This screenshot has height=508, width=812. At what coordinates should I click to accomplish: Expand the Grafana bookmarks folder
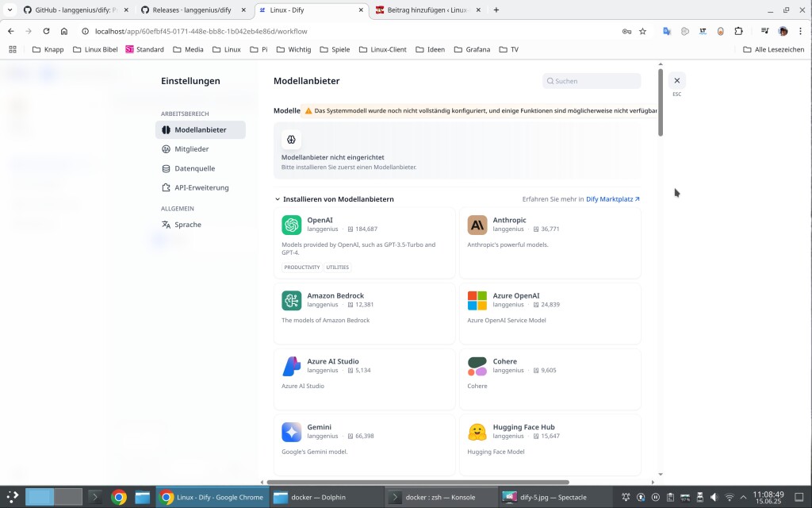pos(472,49)
